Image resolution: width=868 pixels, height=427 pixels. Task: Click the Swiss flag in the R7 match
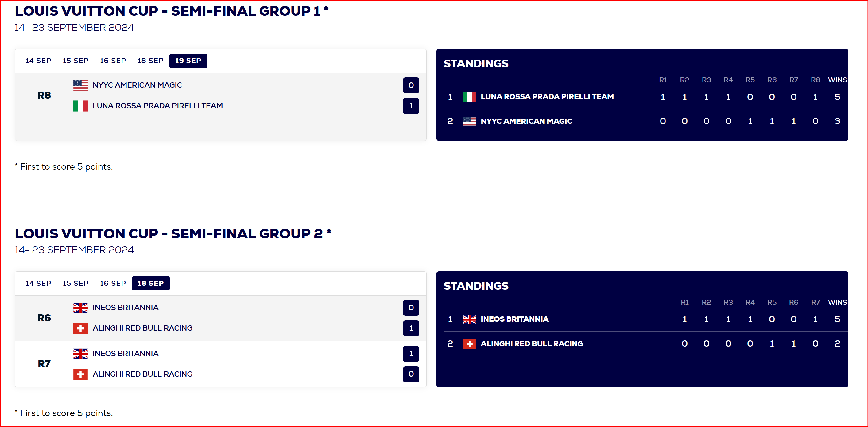[x=80, y=374]
